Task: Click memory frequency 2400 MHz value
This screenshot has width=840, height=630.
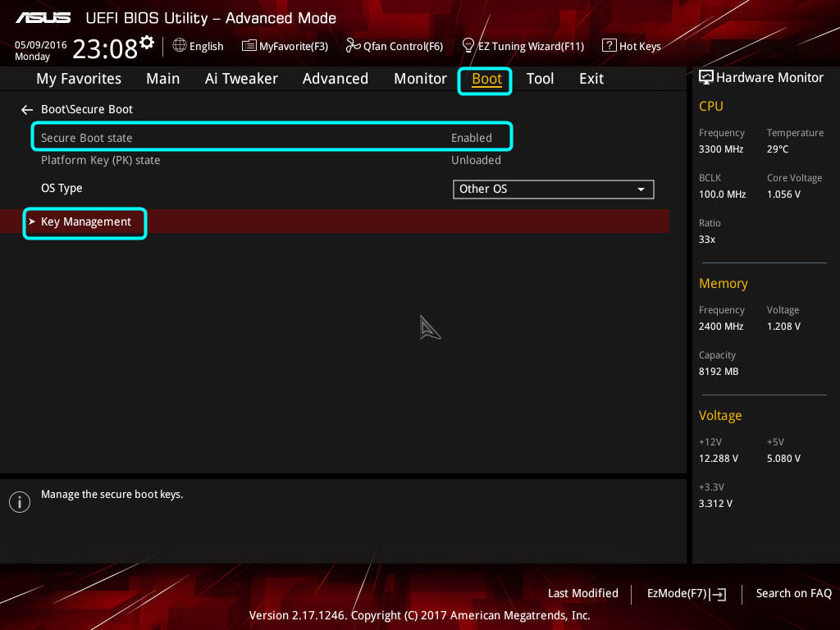Action: [x=720, y=326]
